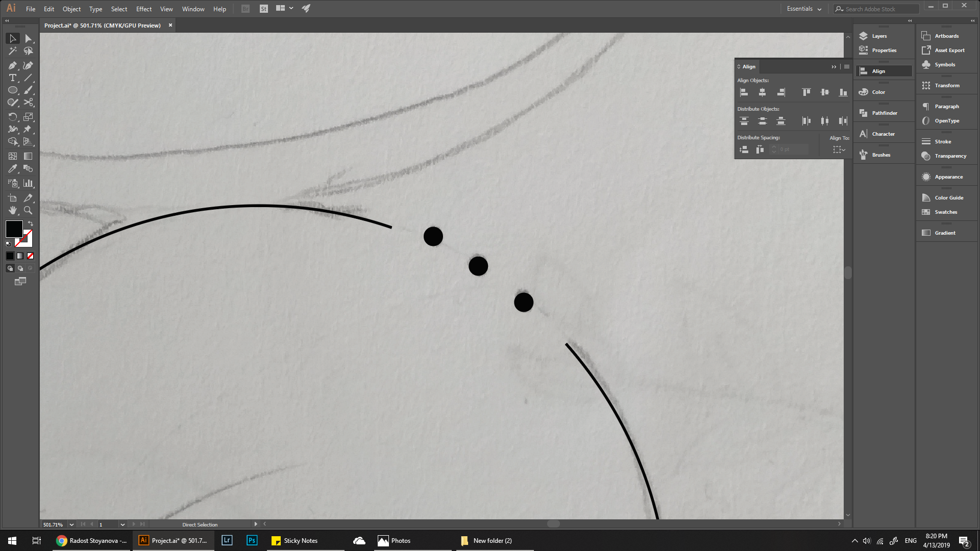Screen dimensions: 980x551
Task: Select the Paintbrush tool
Action: coord(28,90)
